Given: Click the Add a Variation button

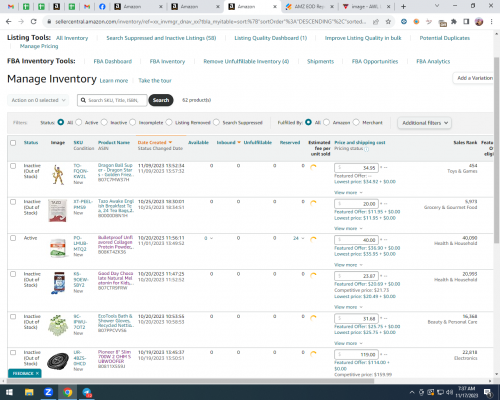Looking at the screenshot, I should click(x=474, y=78).
